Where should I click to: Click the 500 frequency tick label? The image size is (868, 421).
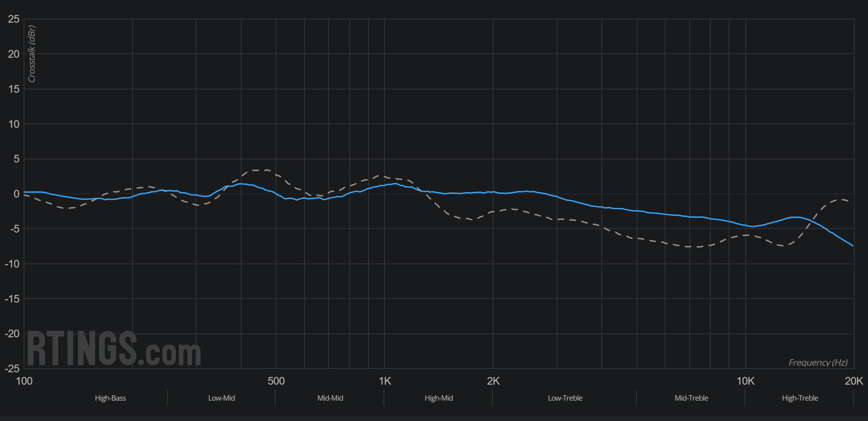coord(276,381)
